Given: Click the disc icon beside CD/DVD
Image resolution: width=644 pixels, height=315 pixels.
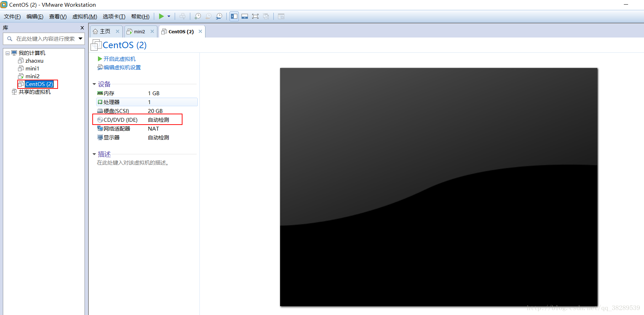Looking at the screenshot, I should pos(100,120).
